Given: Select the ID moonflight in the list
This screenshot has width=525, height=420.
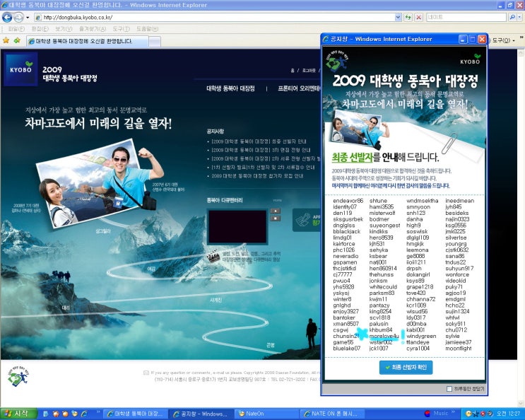Looking at the screenshot, I should point(459,349).
